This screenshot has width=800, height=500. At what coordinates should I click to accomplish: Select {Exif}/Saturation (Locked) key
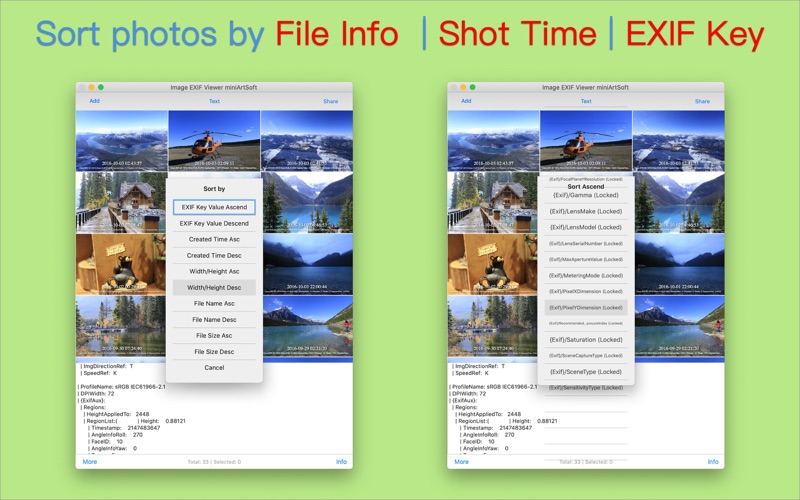pos(586,339)
